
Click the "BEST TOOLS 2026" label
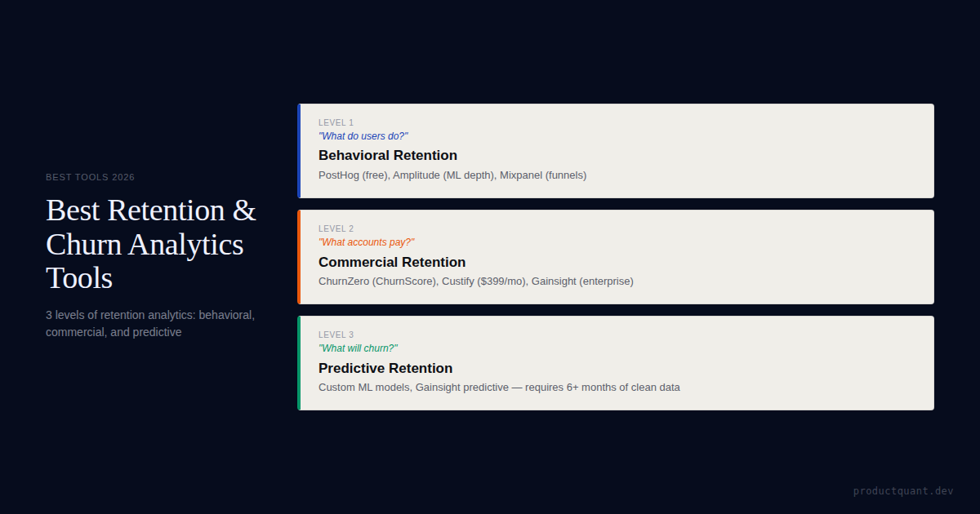[x=90, y=177]
